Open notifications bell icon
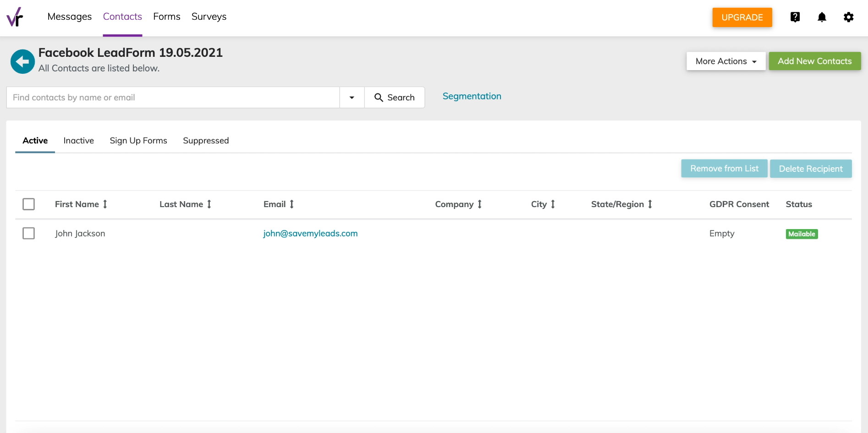Viewport: 868px width, 433px height. [822, 17]
